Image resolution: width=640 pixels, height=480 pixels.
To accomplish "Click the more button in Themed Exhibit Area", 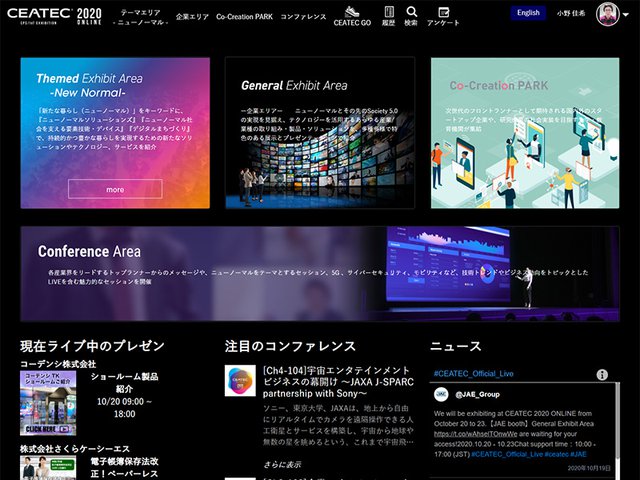I will (x=115, y=189).
